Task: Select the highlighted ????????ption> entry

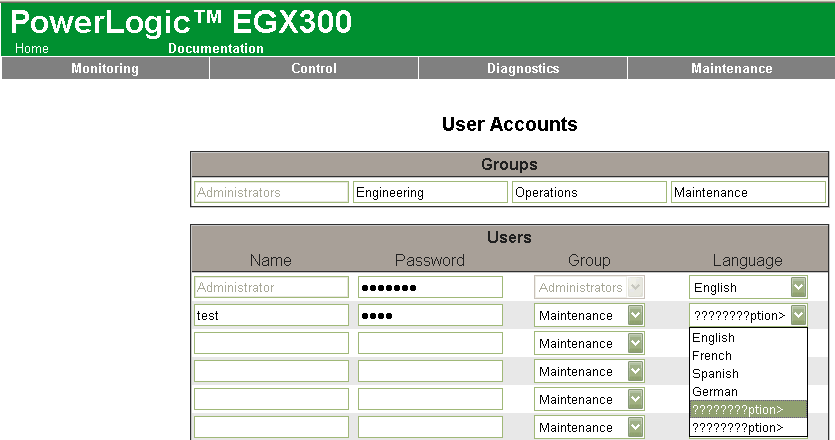Action: click(x=748, y=410)
